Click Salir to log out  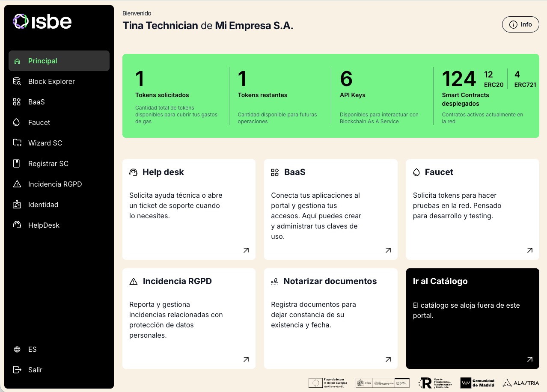click(x=59, y=370)
